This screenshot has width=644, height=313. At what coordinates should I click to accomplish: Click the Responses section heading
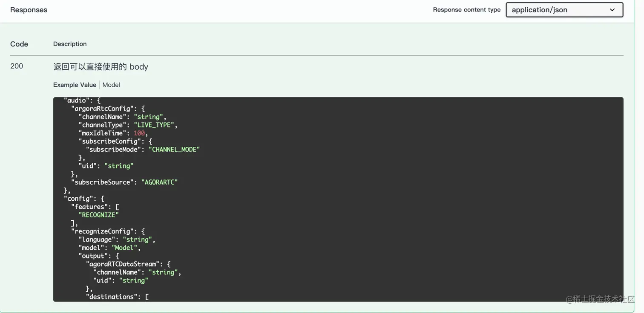29,10
